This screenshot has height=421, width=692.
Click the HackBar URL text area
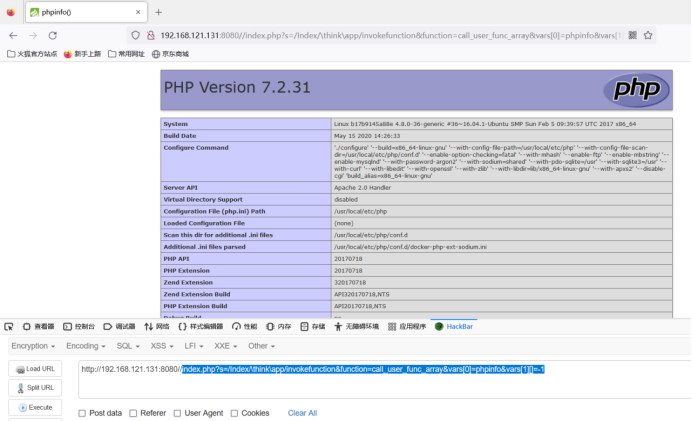click(x=385, y=380)
